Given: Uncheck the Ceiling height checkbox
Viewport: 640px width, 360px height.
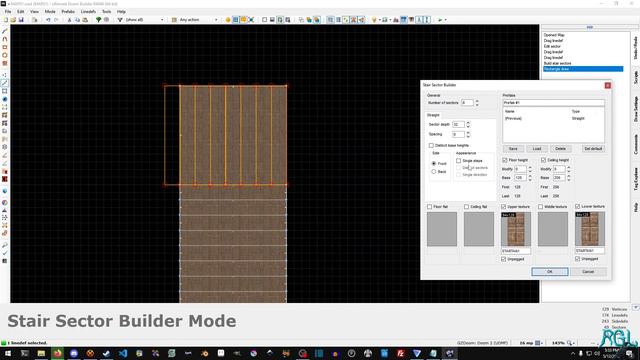Looking at the screenshot, I should coord(543,160).
